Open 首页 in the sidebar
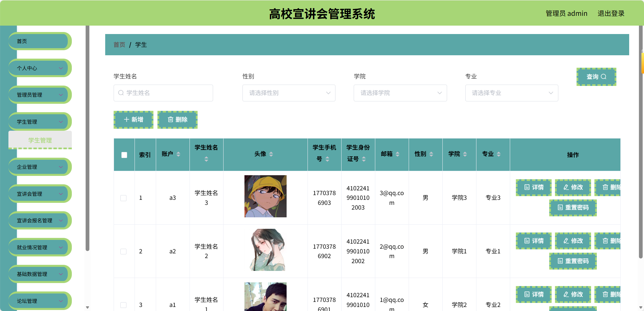644x311 pixels. coord(39,41)
